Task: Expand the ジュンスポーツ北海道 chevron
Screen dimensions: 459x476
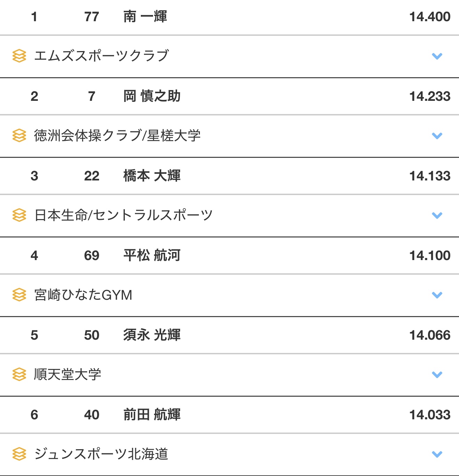Action: pos(437,454)
